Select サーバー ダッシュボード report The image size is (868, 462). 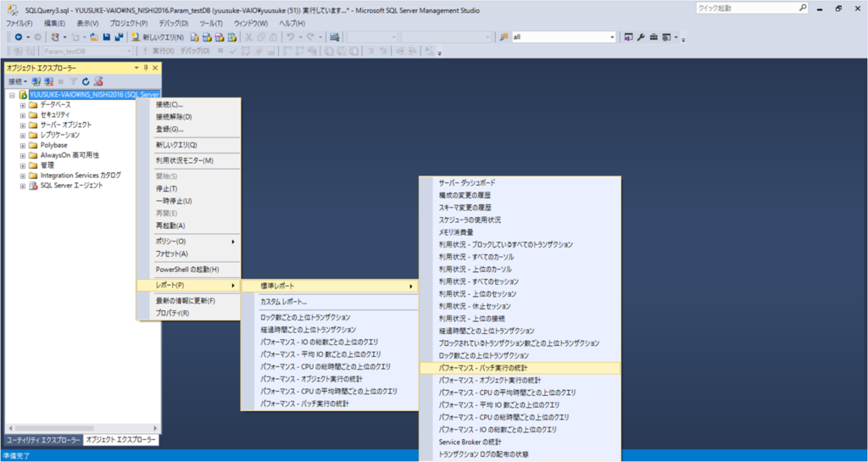520,182
